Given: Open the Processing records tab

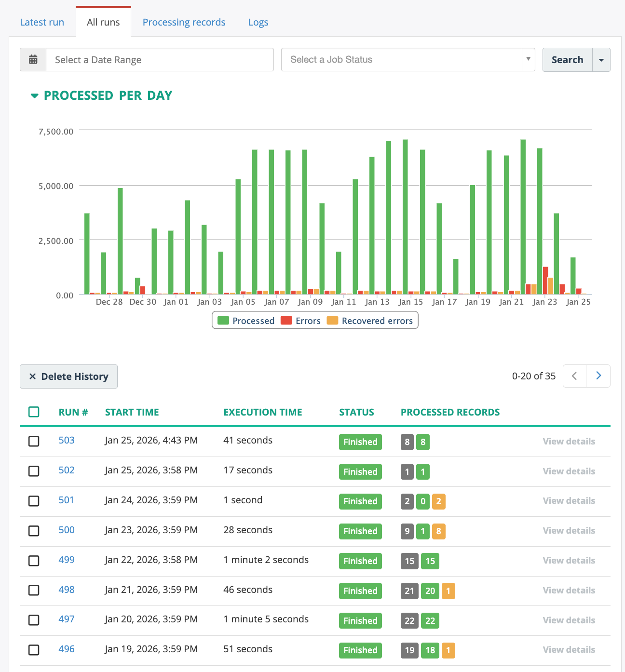Looking at the screenshot, I should pos(184,22).
